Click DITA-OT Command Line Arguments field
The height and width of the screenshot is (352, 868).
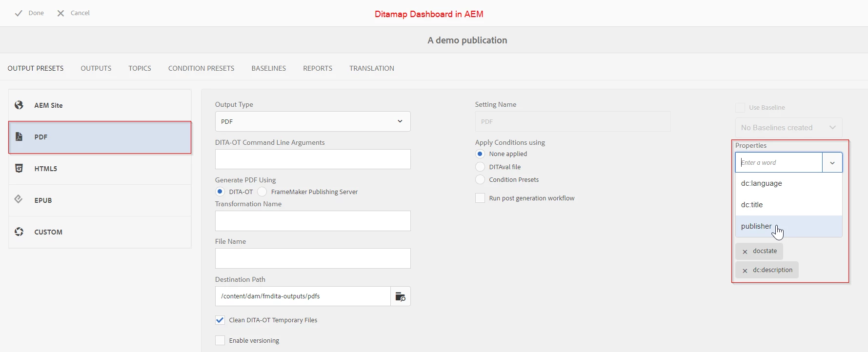[313, 159]
